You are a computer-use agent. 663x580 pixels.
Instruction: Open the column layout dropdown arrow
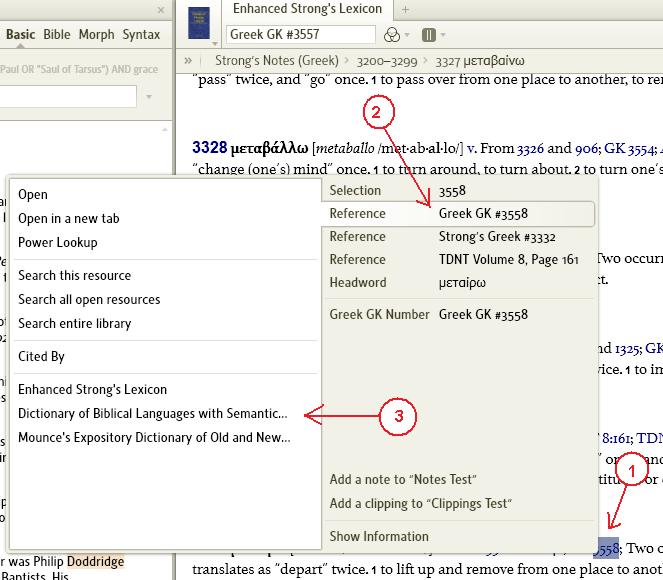(x=443, y=35)
